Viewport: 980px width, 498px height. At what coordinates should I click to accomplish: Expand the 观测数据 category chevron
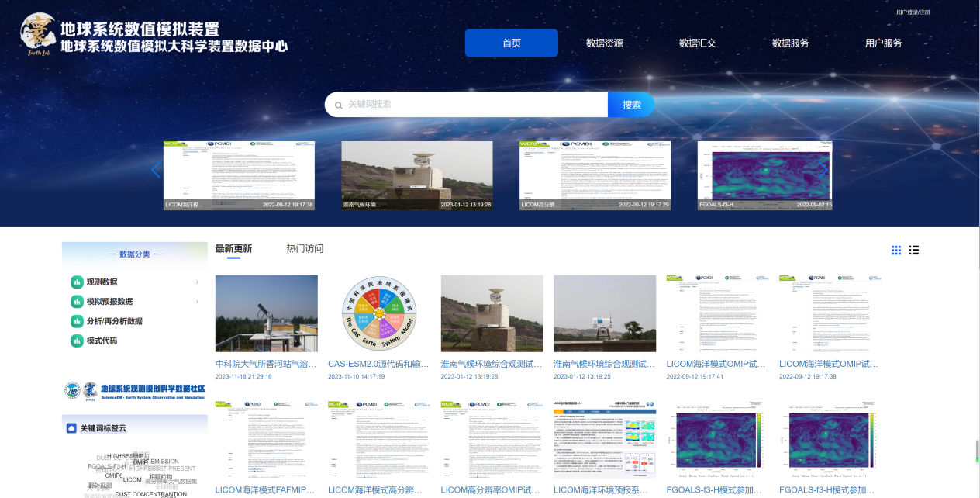coord(198,282)
